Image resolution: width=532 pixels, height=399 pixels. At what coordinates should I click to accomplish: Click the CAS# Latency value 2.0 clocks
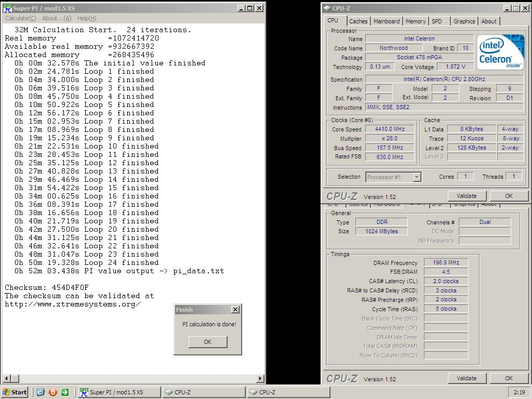click(446, 281)
